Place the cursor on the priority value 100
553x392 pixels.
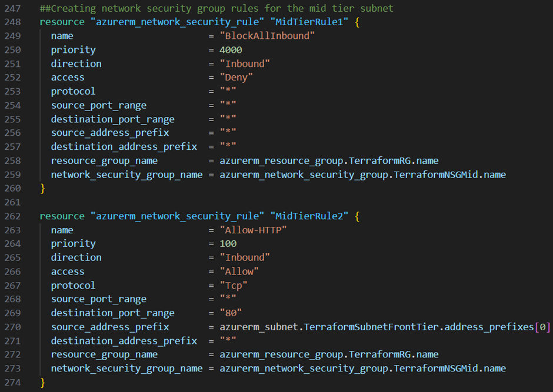click(x=228, y=244)
